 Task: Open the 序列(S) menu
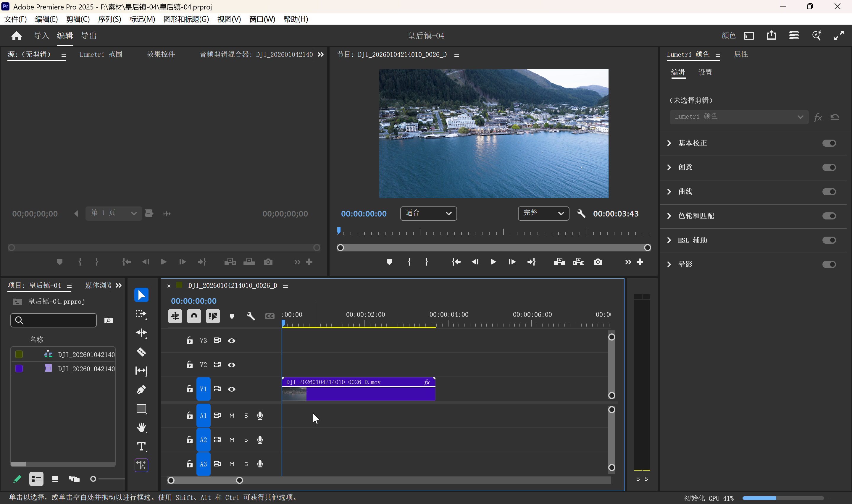click(109, 19)
